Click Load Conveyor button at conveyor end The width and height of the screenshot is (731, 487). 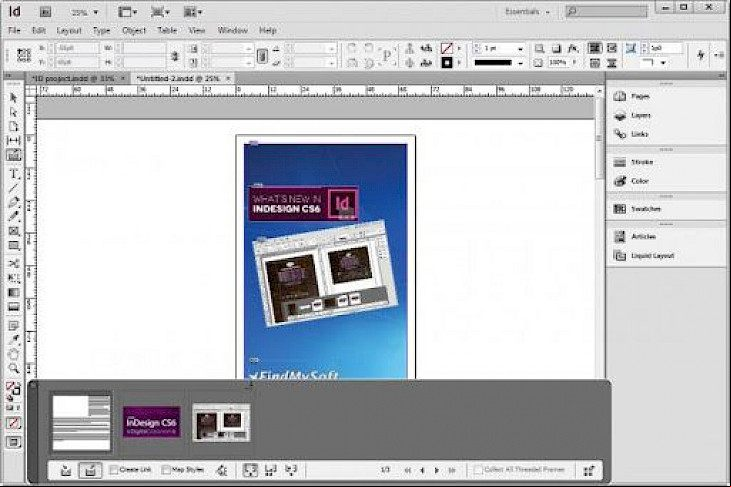point(589,471)
